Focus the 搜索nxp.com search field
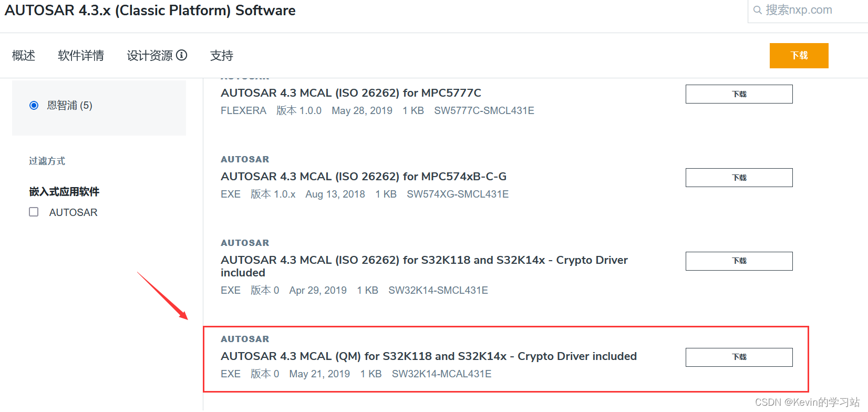Screen dimensions: 868x412 coord(809,11)
